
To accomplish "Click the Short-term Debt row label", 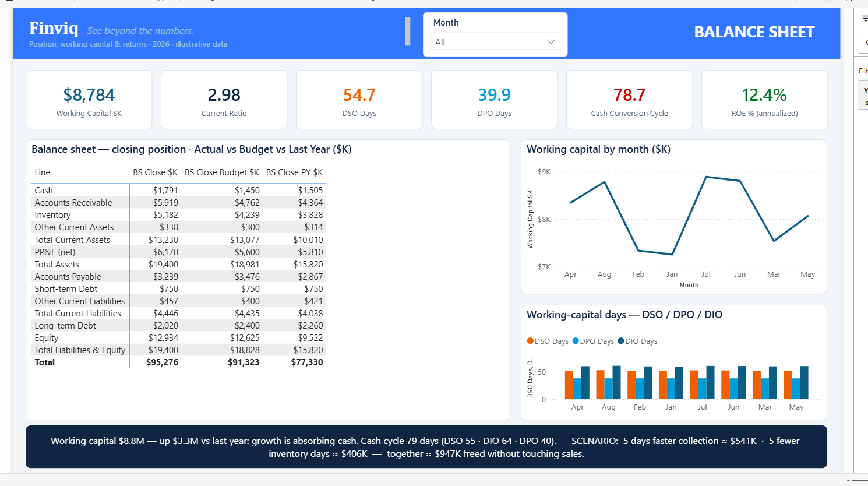I will pos(66,289).
